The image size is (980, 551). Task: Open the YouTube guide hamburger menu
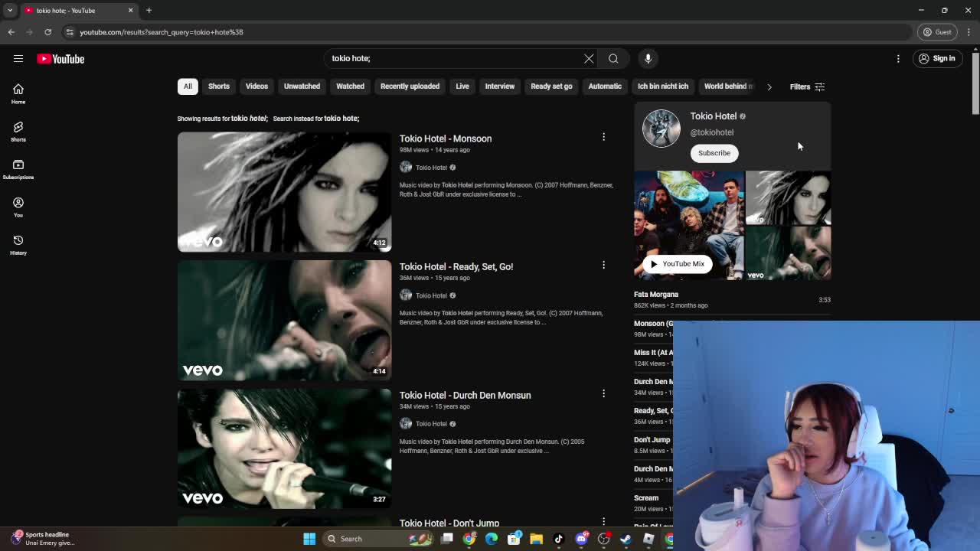[18, 58]
